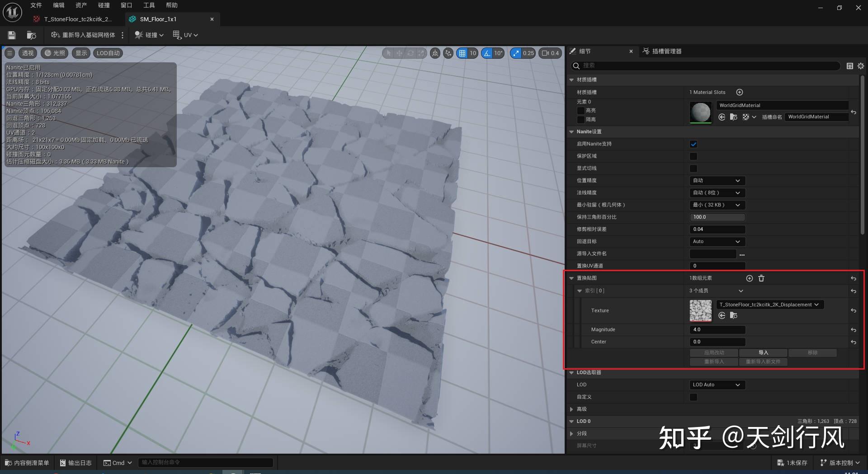The height and width of the screenshot is (474, 868).
Task: Enable 保护区域 checkbox
Action: [693, 156]
